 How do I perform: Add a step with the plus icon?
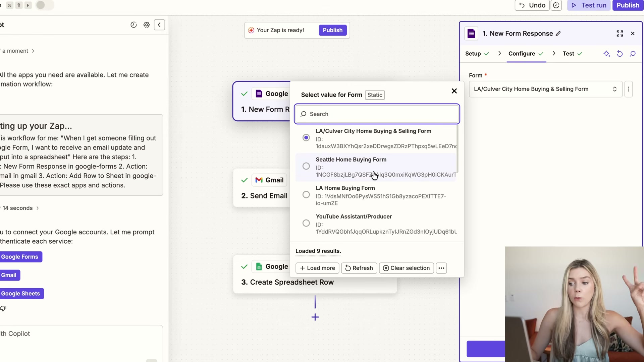coord(315,317)
